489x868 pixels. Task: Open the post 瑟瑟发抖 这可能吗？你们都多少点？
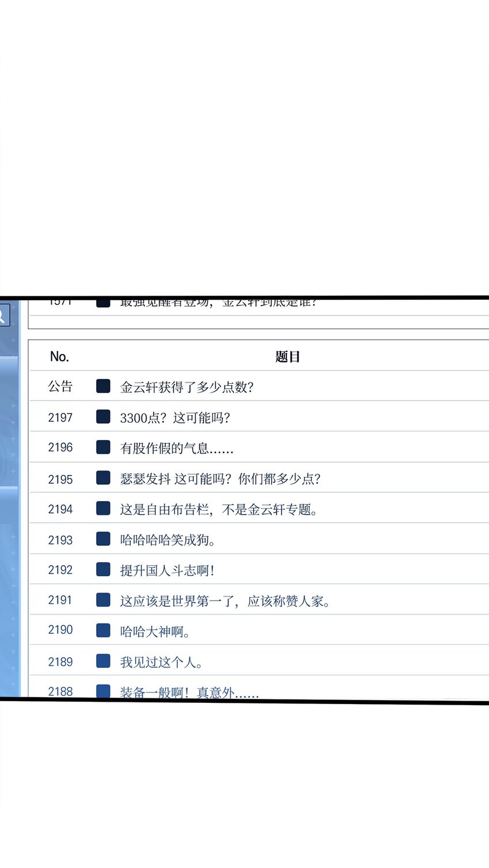[x=220, y=479]
